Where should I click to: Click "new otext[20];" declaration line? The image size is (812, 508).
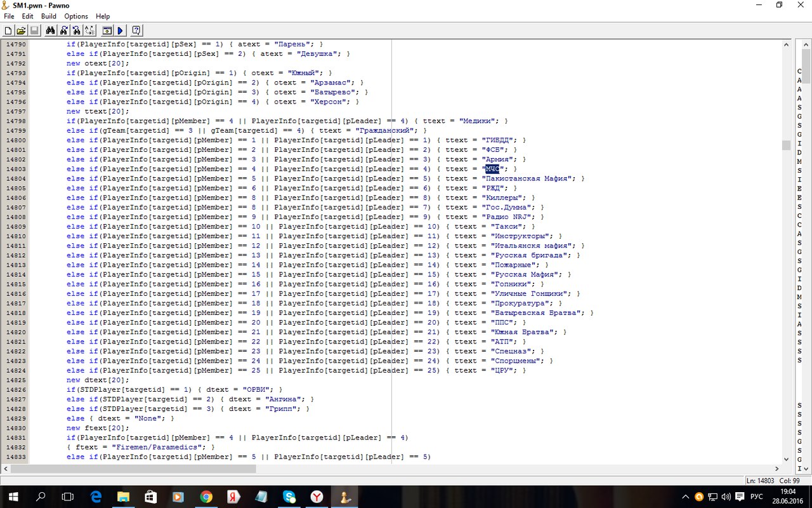(98, 63)
